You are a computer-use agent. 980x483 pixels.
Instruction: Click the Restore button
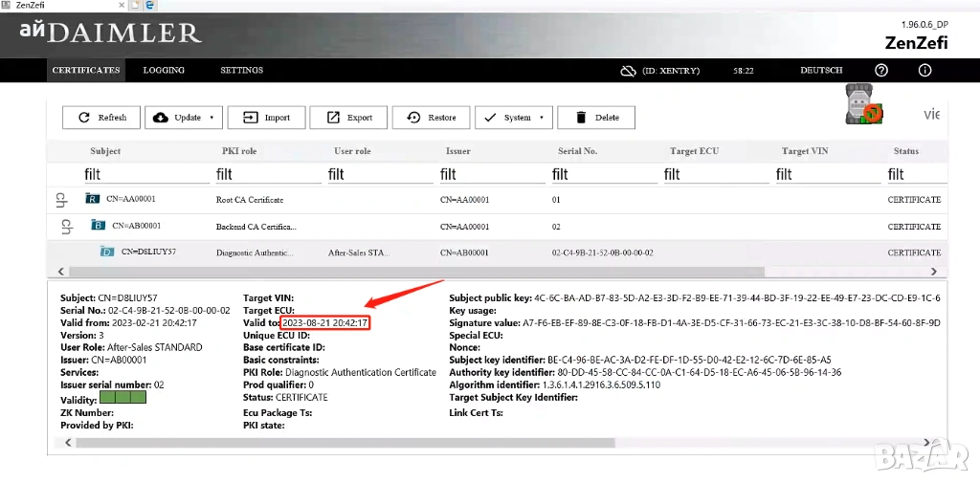point(431,118)
